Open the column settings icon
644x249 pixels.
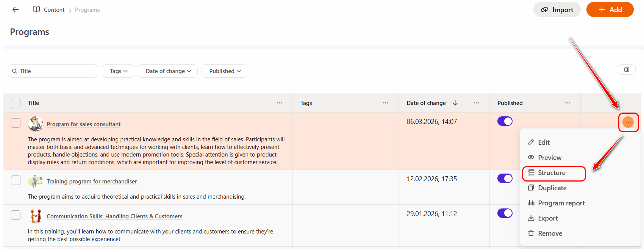(x=627, y=70)
